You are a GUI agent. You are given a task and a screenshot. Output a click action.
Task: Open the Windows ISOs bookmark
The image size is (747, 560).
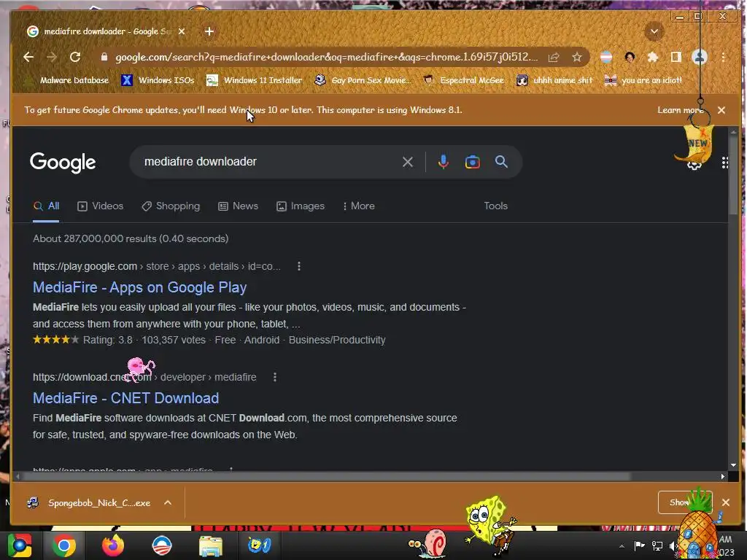click(158, 80)
